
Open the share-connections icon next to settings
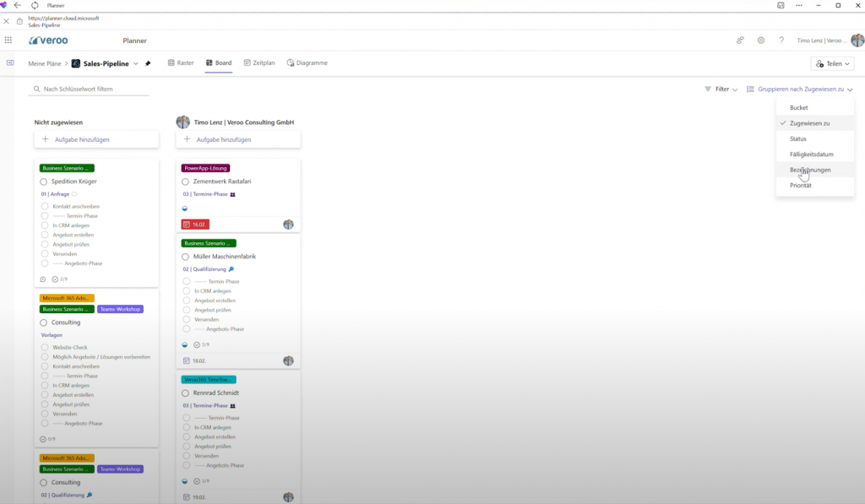pos(740,41)
